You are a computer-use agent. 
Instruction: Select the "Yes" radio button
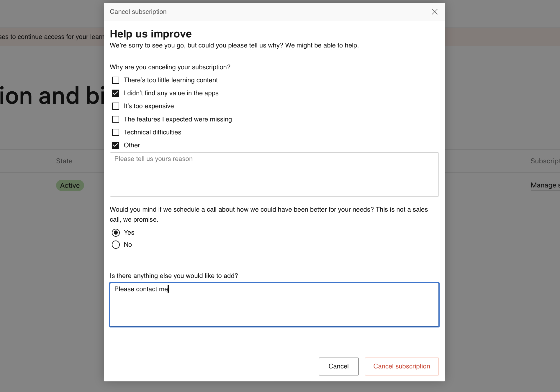click(116, 233)
